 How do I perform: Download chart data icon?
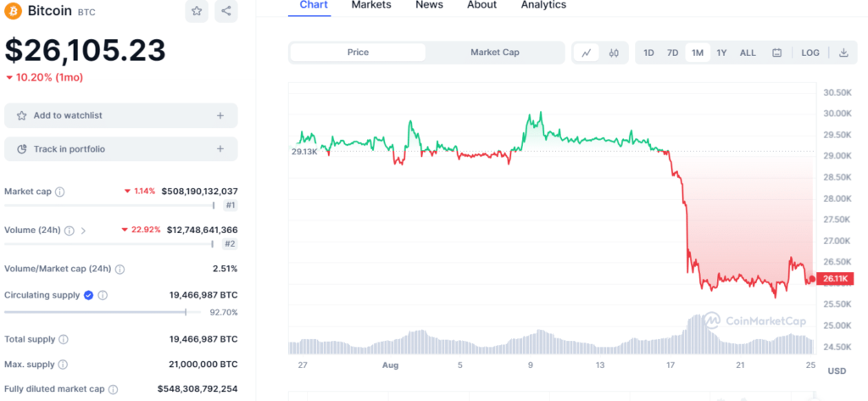[843, 53]
